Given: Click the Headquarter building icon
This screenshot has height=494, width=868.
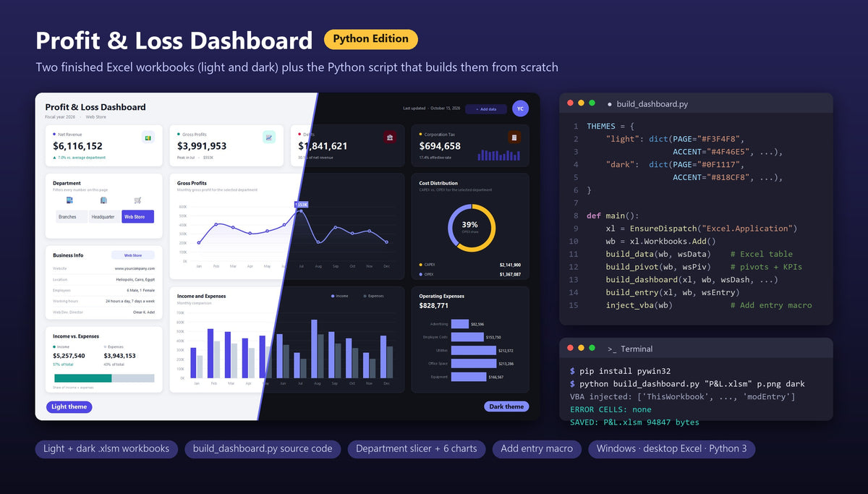Looking at the screenshot, I should tap(104, 200).
